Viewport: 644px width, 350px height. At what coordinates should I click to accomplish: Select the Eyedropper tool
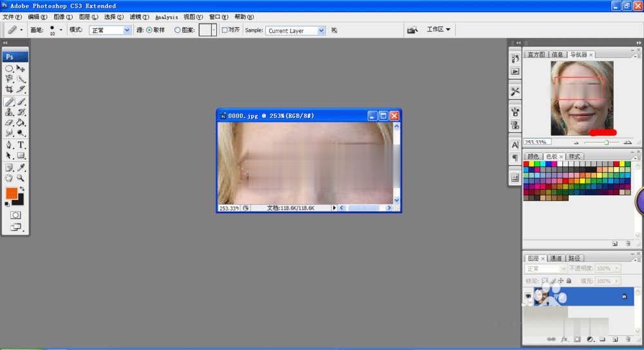[21, 168]
